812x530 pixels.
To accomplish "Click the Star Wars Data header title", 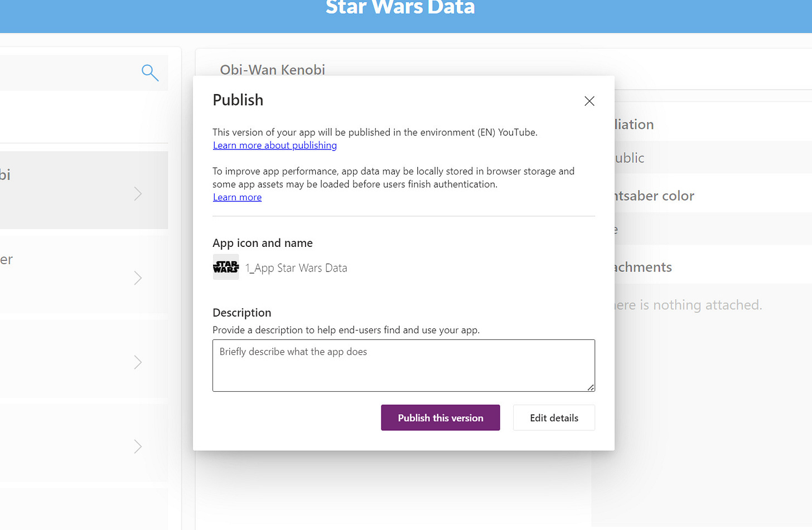I will coord(400,7).
